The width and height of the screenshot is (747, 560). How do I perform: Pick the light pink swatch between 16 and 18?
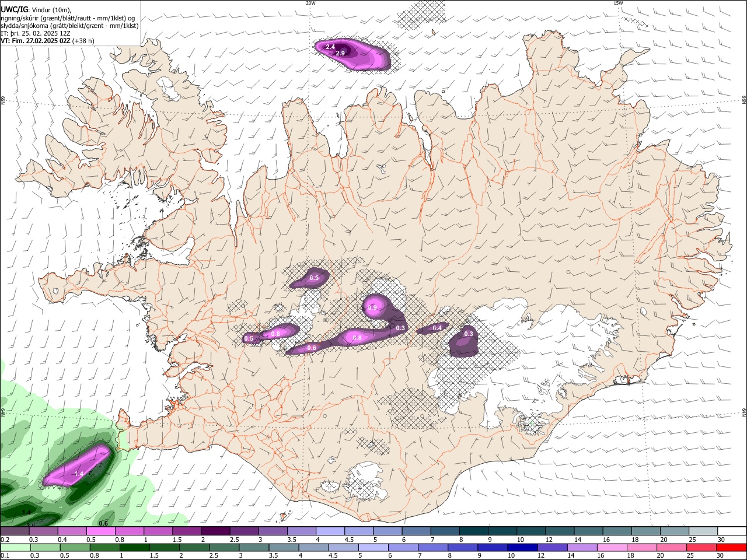tap(612, 548)
